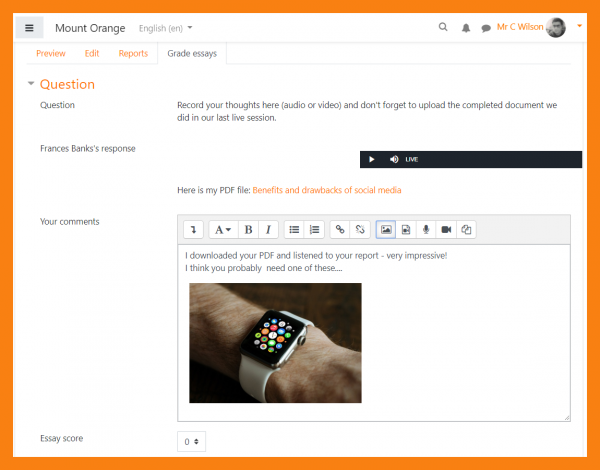Click the search magnifier icon
Screen dimensions: 600x470
click(x=444, y=27)
